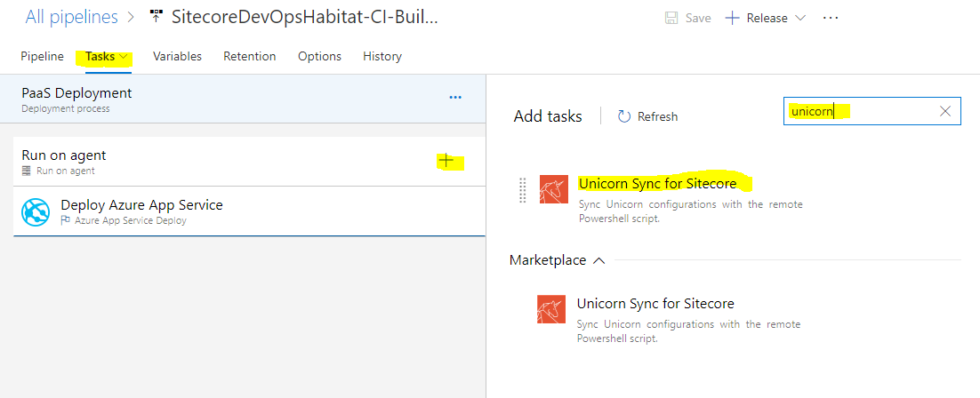Click the Save disk icon
The height and width of the screenshot is (398, 980).
click(672, 18)
